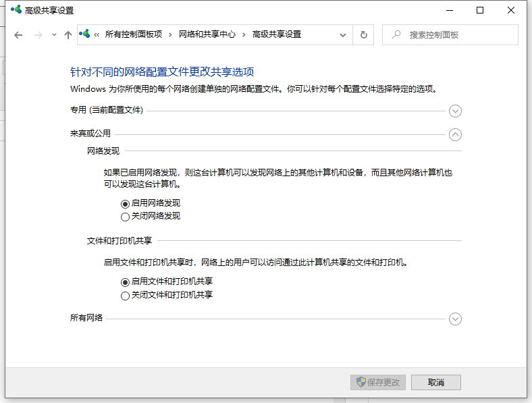
Task: Expand chevron after 所有控制面板项
Action: 170,34
